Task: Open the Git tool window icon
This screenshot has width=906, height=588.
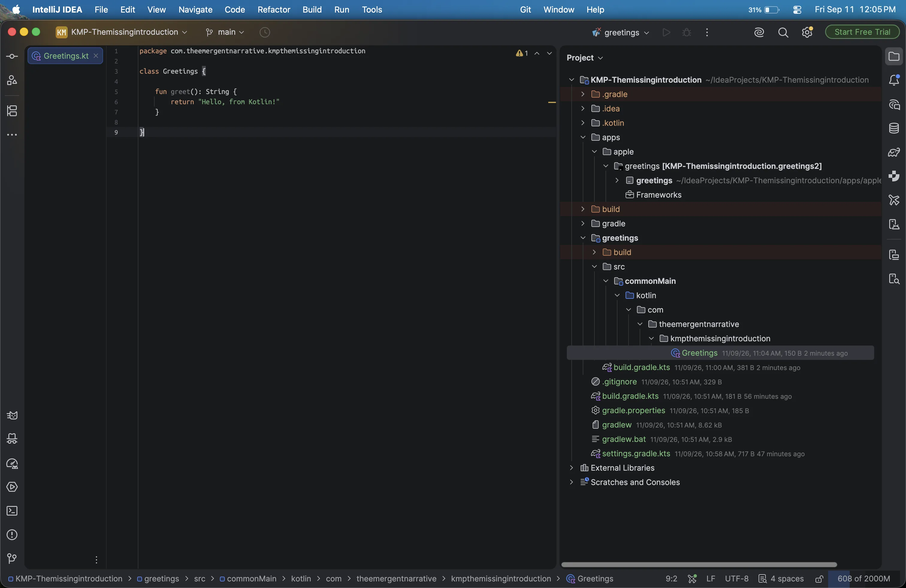Action: (12, 558)
